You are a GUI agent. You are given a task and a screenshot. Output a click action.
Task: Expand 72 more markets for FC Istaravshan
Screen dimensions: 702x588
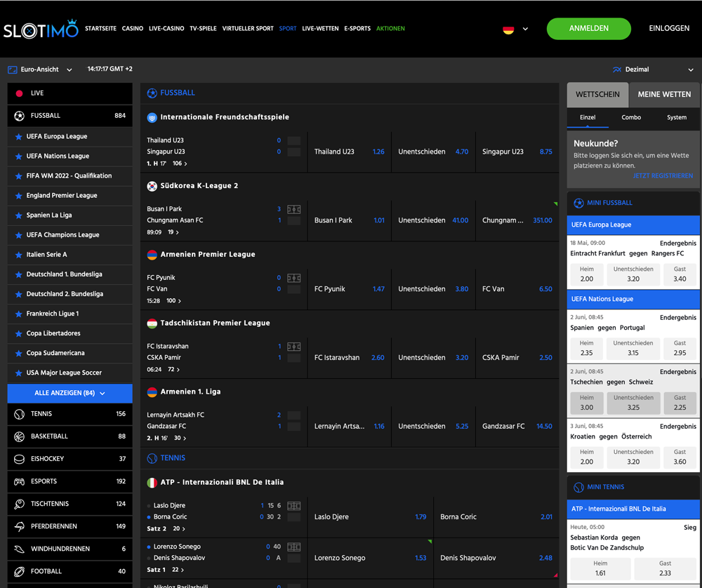(x=173, y=370)
